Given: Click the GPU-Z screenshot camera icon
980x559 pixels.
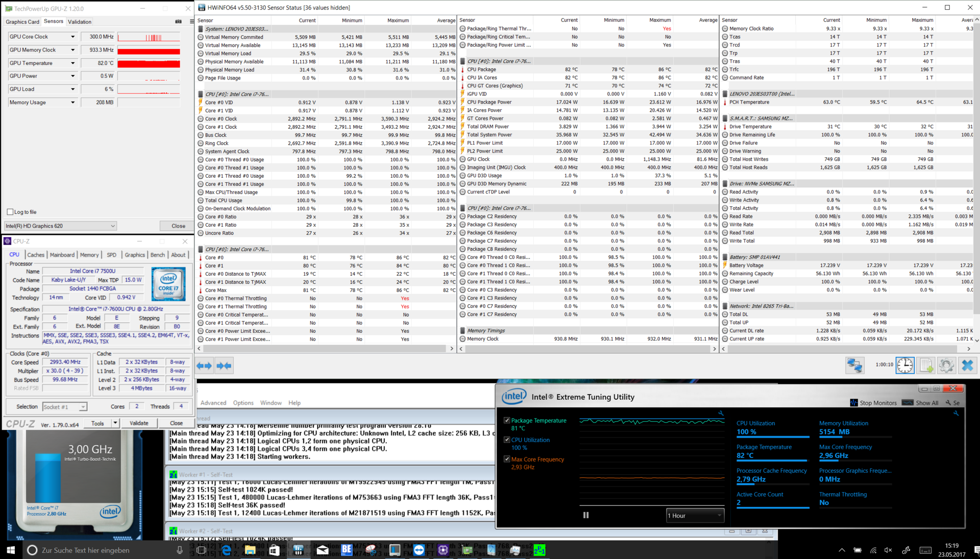Looking at the screenshot, I should click(x=178, y=21).
